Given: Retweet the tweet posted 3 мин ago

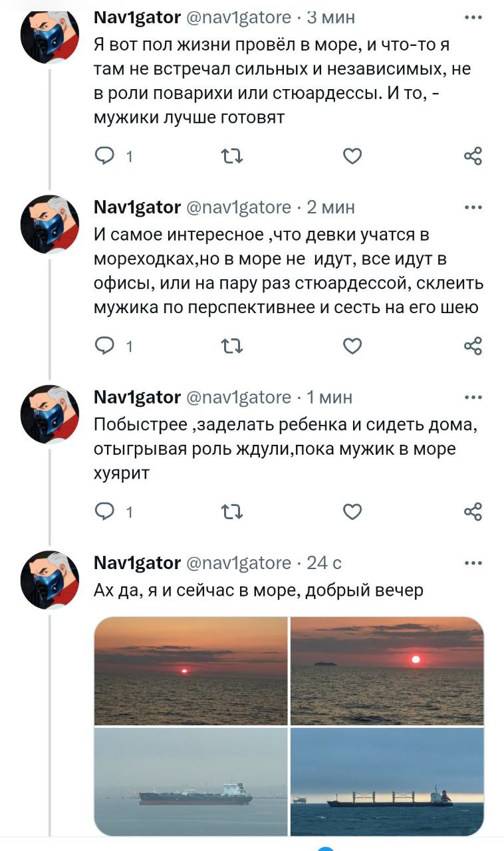Looking at the screenshot, I should 231,156.
